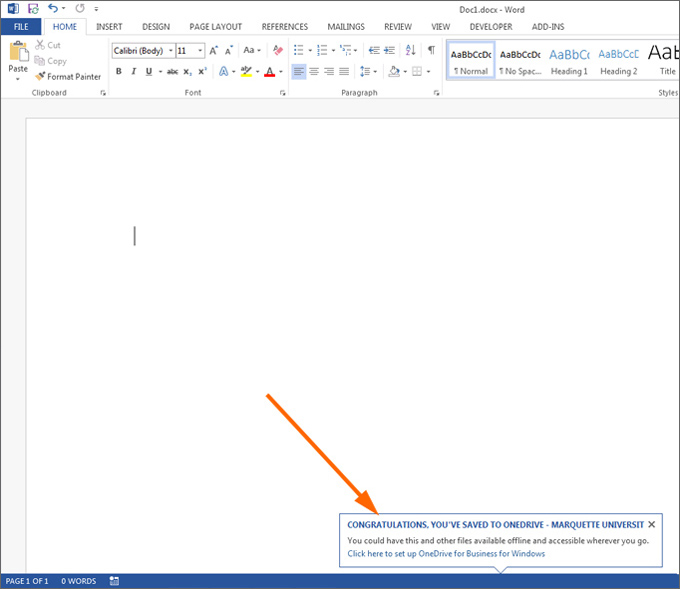This screenshot has width=680, height=589.
Task: Toggle underline formatting
Action: coord(148,71)
